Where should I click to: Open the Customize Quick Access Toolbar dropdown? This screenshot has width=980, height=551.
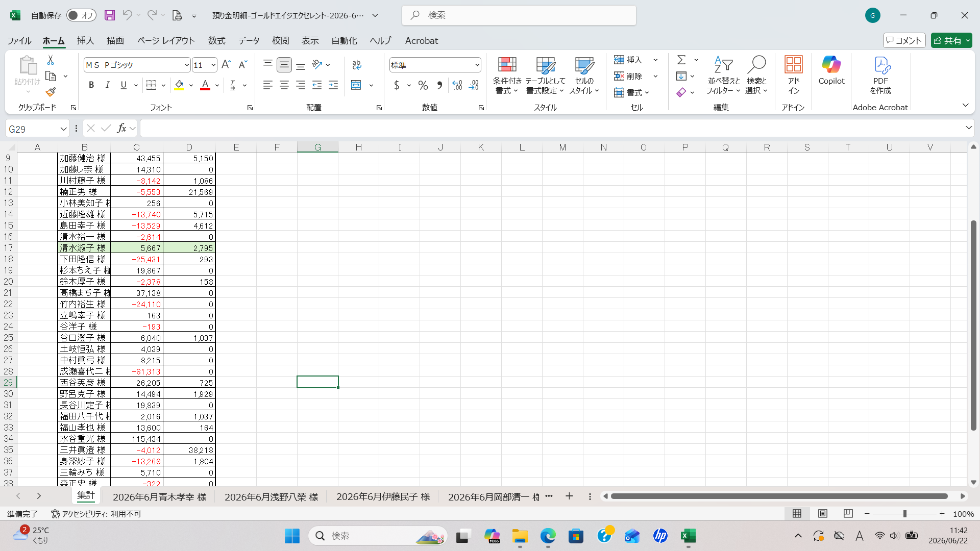(x=194, y=16)
